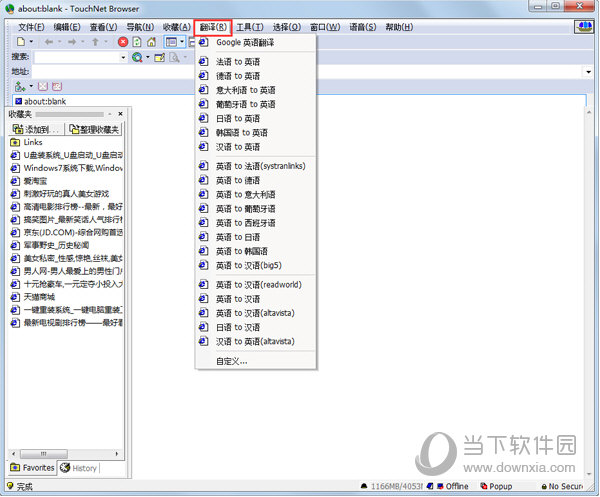This screenshot has width=600, height=497.
Task: Choose 韩国语 to 英语 translation
Action: (256, 133)
